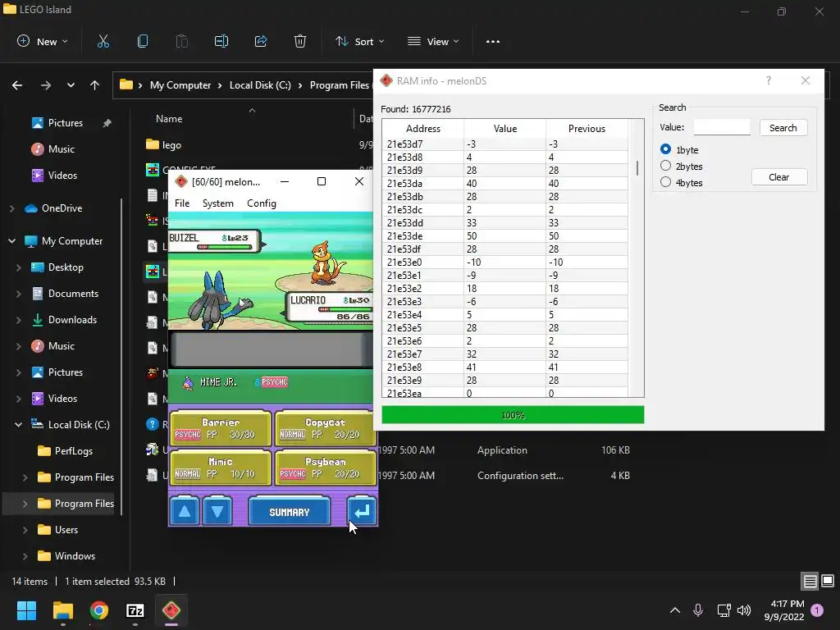Click the Copy icon in Explorer toolbar

pyautogui.click(x=143, y=41)
